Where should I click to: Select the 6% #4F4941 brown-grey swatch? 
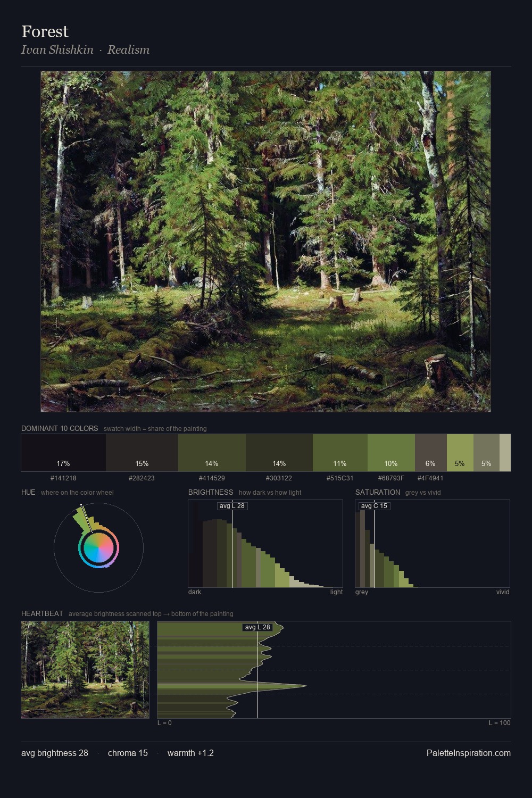(431, 453)
